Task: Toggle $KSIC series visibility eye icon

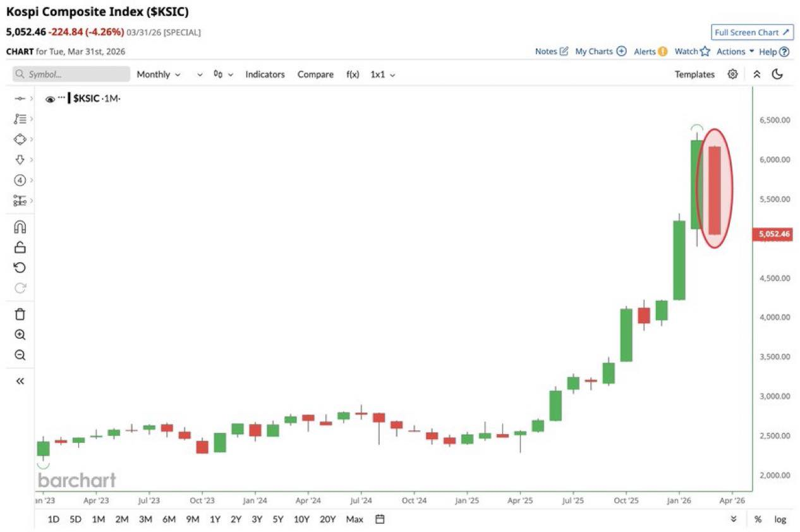Action: [50, 99]
